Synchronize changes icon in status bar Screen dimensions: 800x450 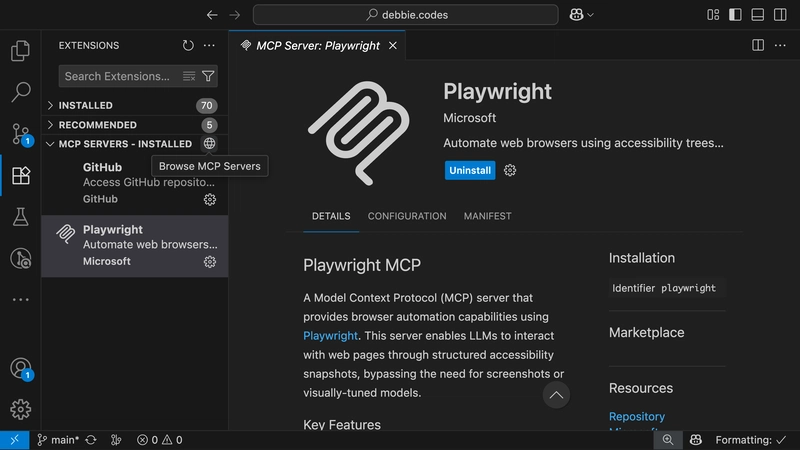pos(91,440)
